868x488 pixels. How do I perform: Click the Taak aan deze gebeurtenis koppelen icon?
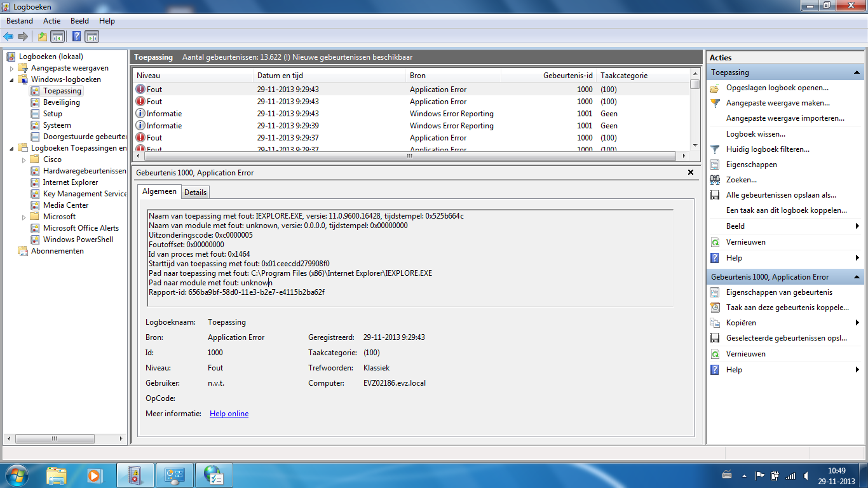pos(715,308)
